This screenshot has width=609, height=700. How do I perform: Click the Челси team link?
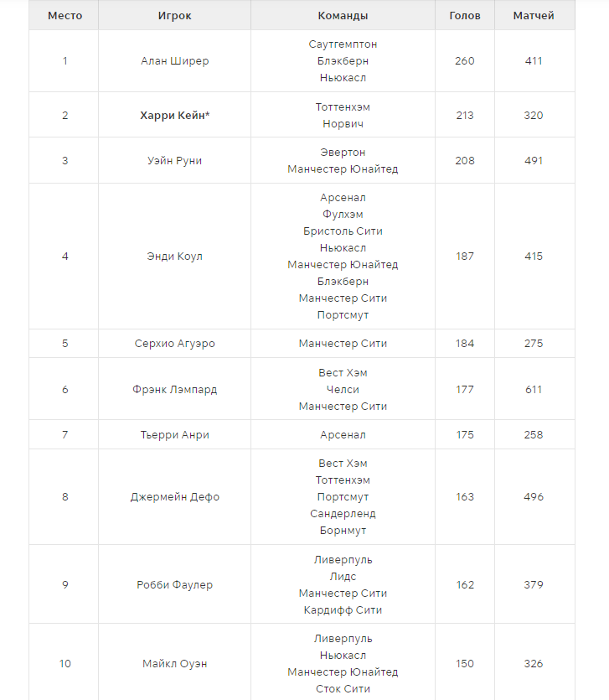(x=343, y=390)
